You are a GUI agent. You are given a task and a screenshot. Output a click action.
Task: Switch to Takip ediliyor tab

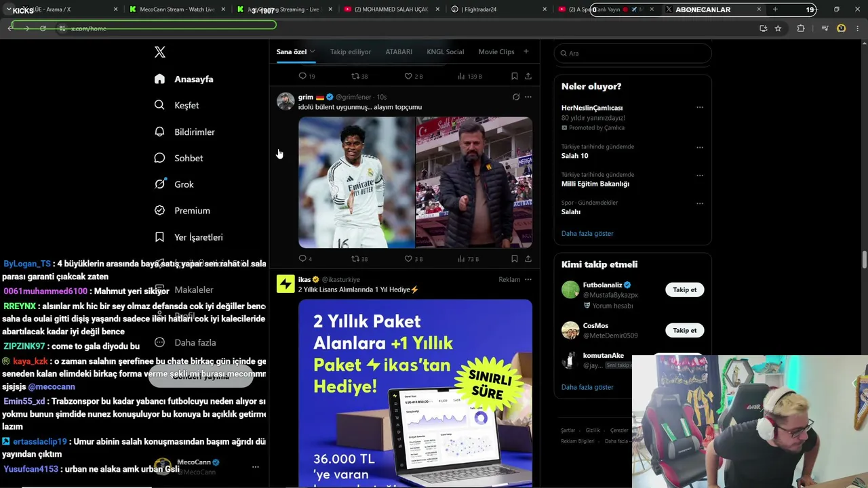pos(351,52)
